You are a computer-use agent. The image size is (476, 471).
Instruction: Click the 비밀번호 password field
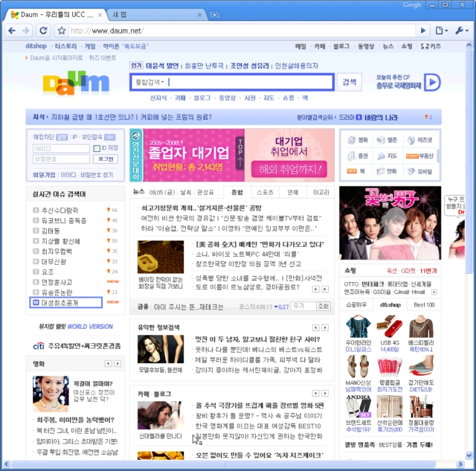coord(61,158)
